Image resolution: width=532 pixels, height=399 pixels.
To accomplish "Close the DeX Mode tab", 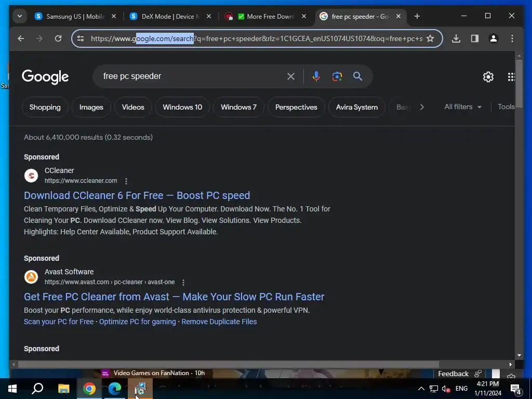I will (x=209, y=16).
